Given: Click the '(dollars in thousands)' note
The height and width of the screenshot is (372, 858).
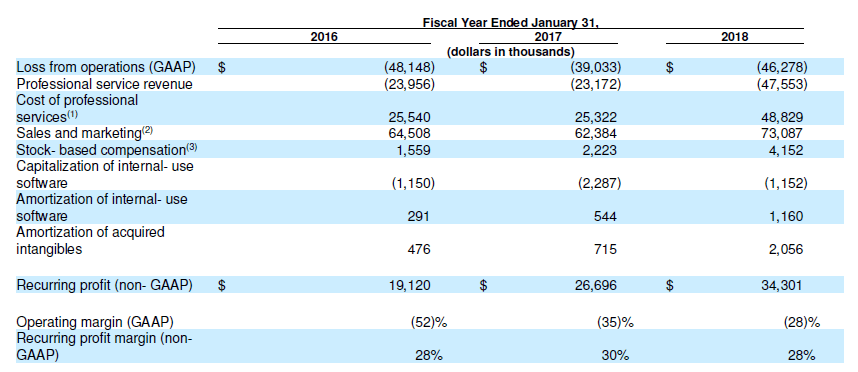Looking at the screenshot, I should tap(511, 52).
